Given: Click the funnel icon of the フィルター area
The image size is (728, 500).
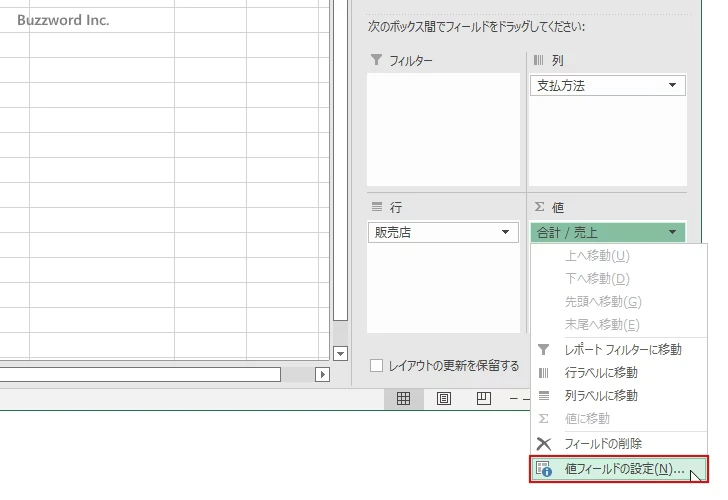Looking at the screenshot, I should 377,60.
